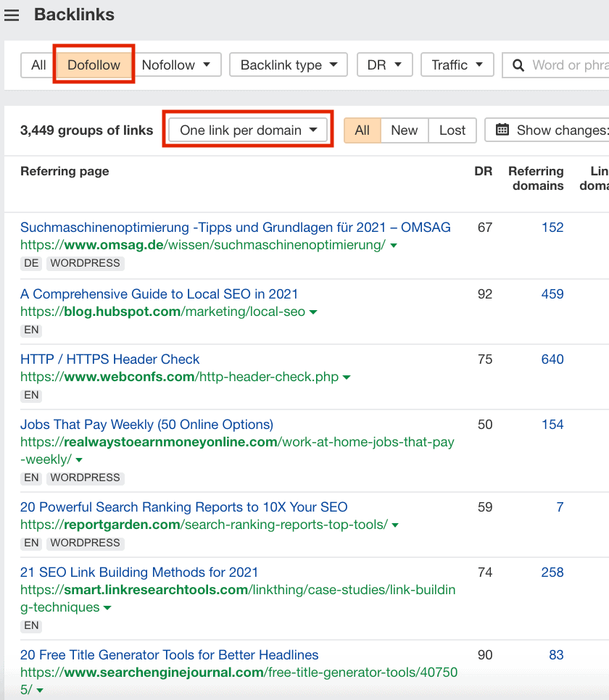Expand arrow next to reportgarden.com URL

coord(395,525)
